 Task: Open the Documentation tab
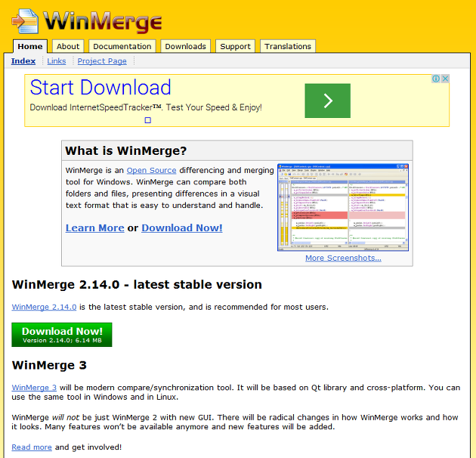(x=122, y=46)
